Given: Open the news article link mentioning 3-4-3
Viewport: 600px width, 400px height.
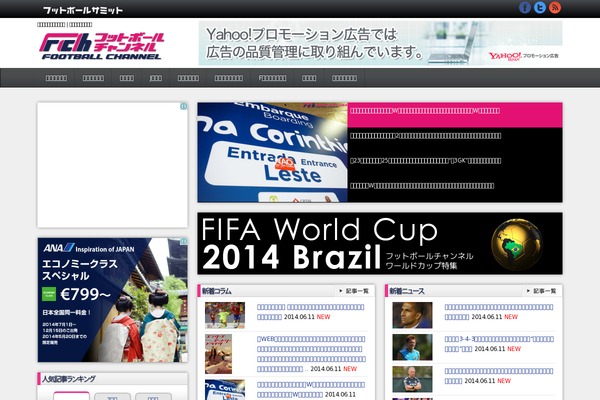Looking at the screenshot, I should [x=499, y=344].
